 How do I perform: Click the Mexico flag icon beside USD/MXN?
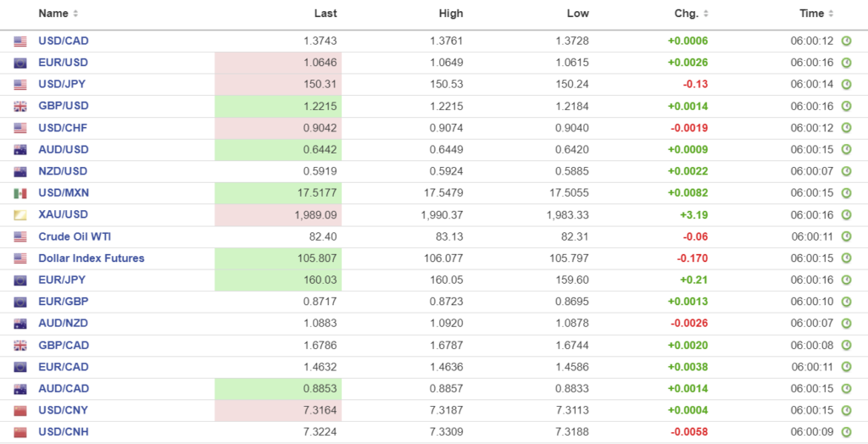(20, 193)
